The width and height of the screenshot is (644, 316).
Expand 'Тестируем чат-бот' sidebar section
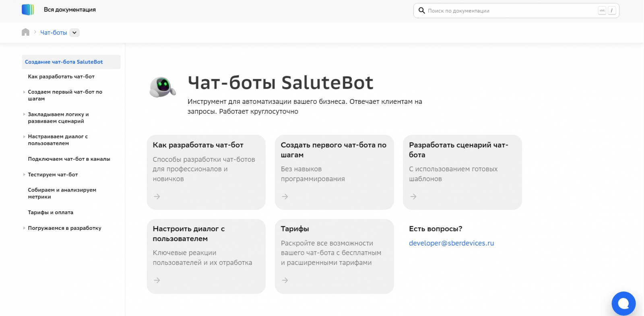click(x=24, y=175)
